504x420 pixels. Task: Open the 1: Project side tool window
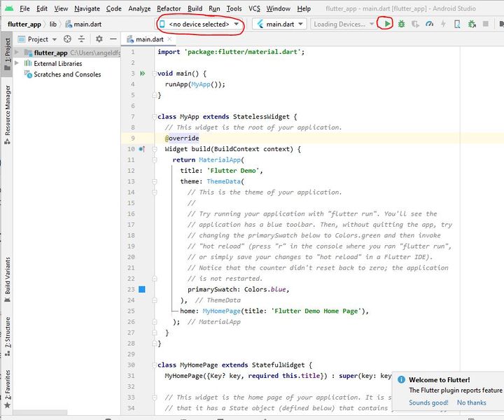tap(7, 54)
